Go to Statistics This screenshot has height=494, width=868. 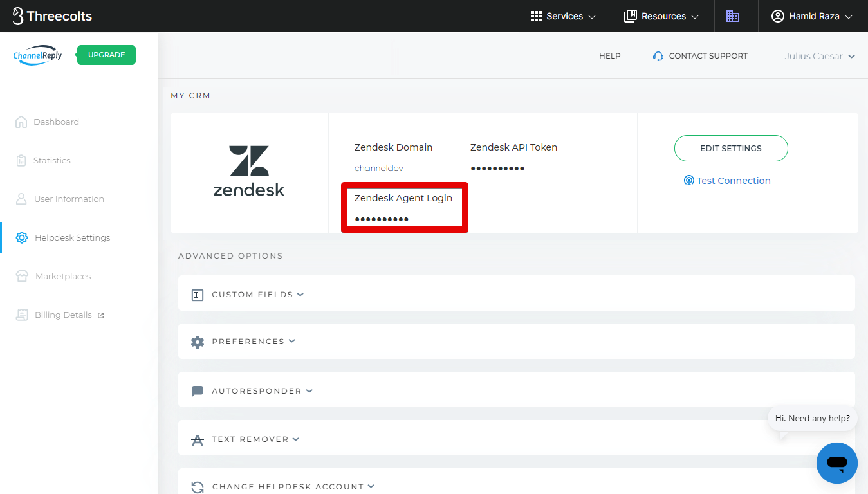pos(51,160)
